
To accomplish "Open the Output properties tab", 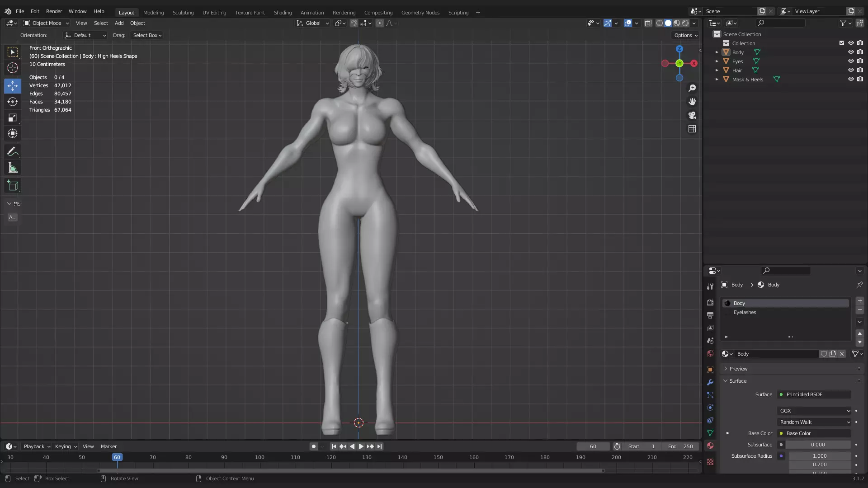I will (x=710, y=315).
